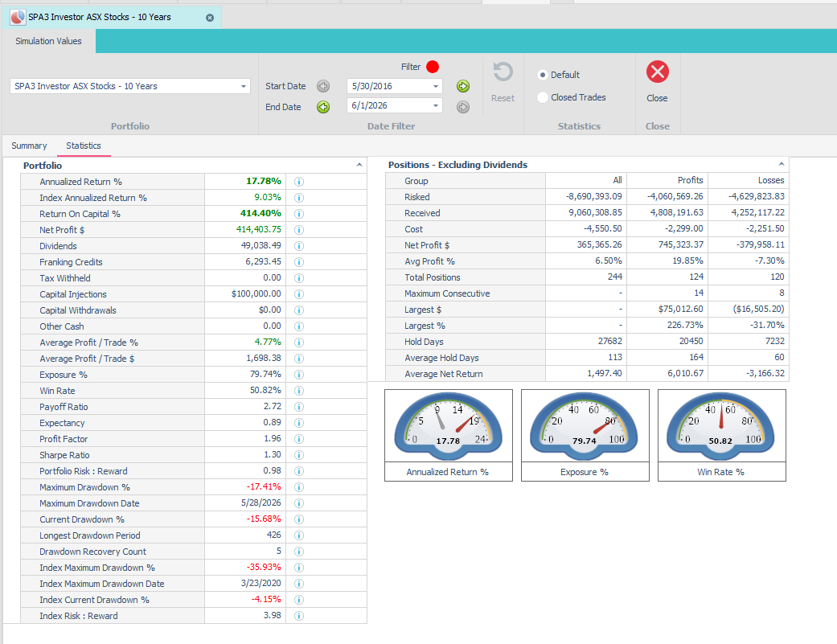Click the Index Maximum Drawdown % value -35.93%
The height and width of the screenshot is (644, 837).
pos(264,567)
